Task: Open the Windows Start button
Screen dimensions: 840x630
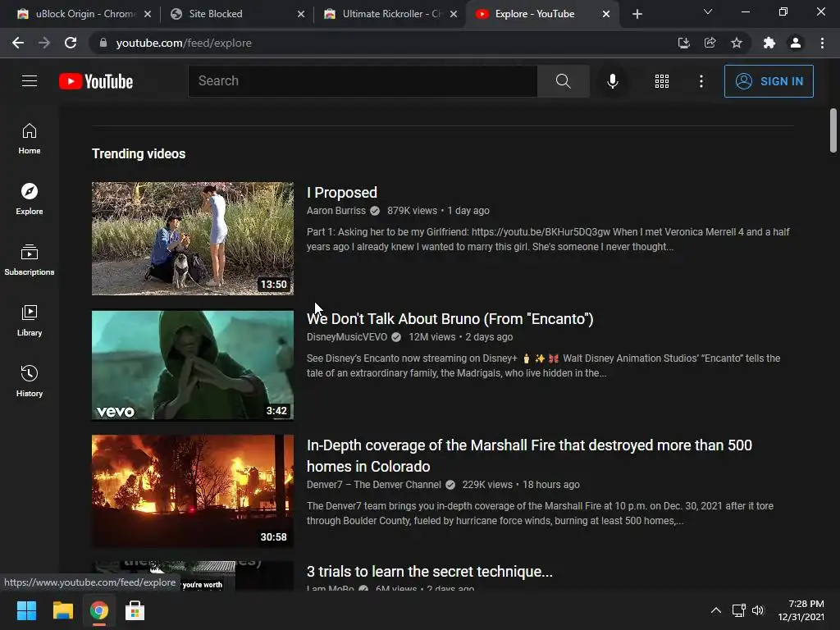Action: click(x=26, y=610)
